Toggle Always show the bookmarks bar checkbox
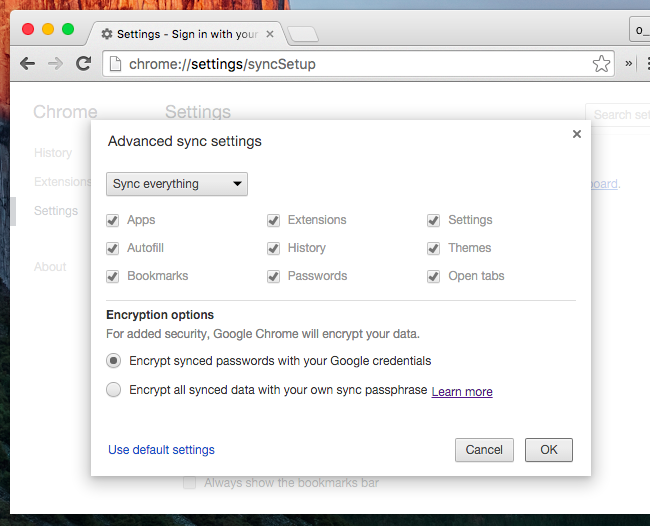650x526 pixels. [x=189, y=483]
